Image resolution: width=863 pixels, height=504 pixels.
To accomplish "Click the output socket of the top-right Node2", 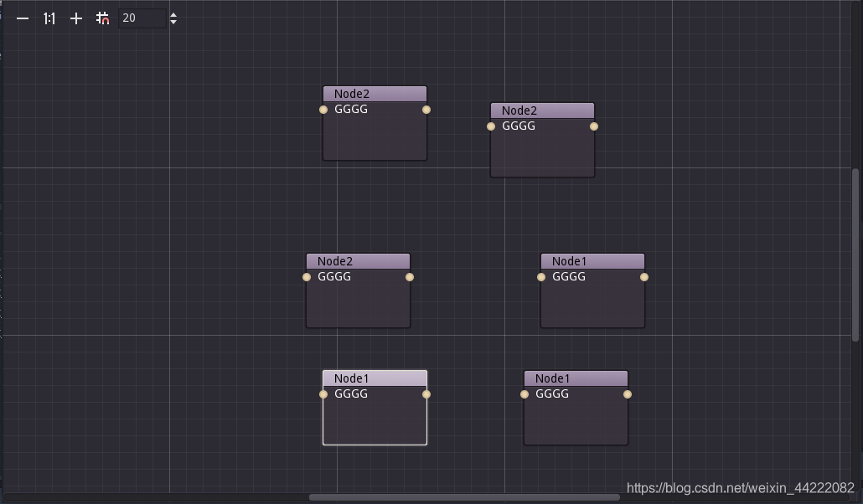I will tap(595, 126).
